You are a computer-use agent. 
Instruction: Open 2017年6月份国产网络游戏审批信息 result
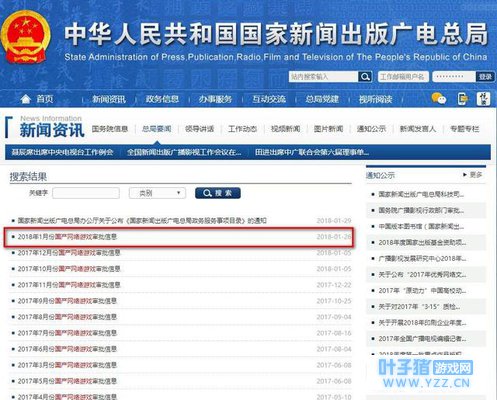pyautogui.click(x=67, y=349)
